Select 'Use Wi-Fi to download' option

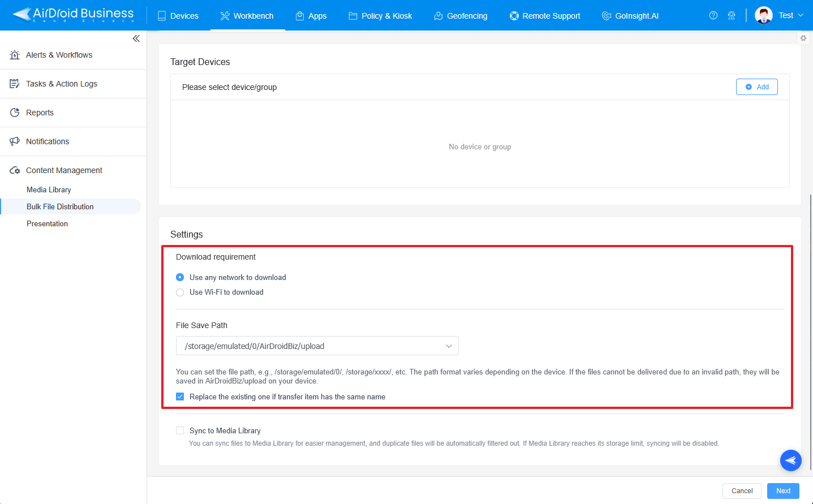[x=180, y=292]
